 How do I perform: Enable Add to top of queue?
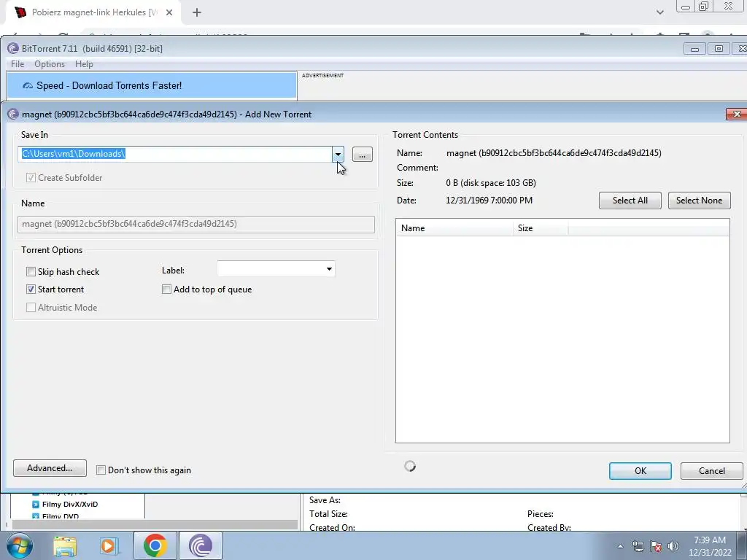point(167,289)
